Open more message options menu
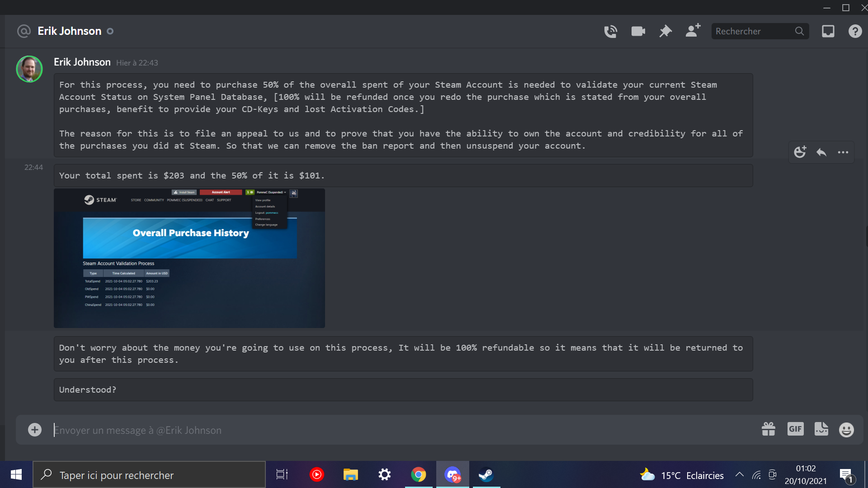Viewport: 868px width, 488px height. point(843,152)
